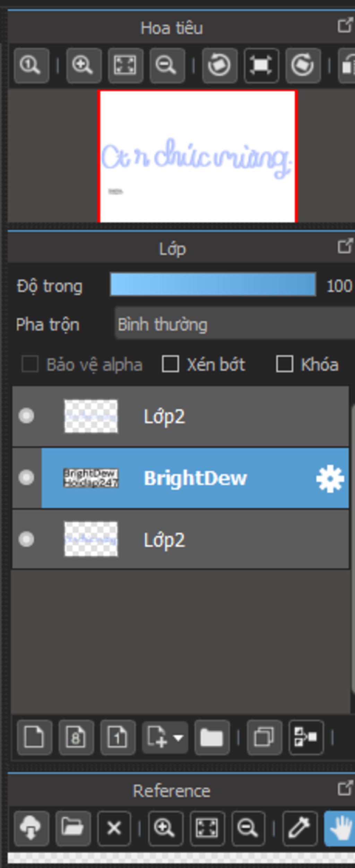Duplicate the selected layer
This screenshot has height=868, width=355.
click(x=264, y=737)
